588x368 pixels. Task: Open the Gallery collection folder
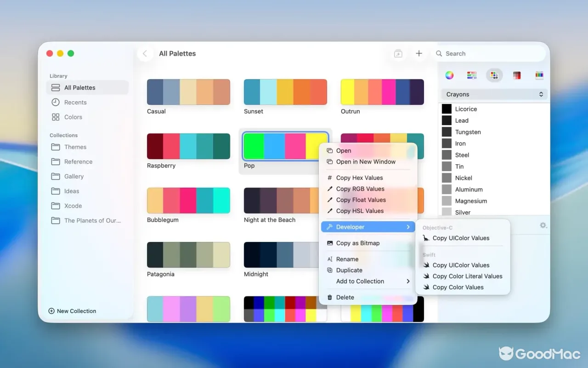click(x=87, y=176)
